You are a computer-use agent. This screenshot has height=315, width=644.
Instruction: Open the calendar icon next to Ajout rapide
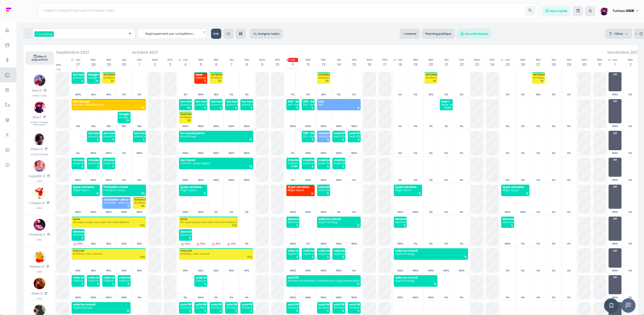578,11
